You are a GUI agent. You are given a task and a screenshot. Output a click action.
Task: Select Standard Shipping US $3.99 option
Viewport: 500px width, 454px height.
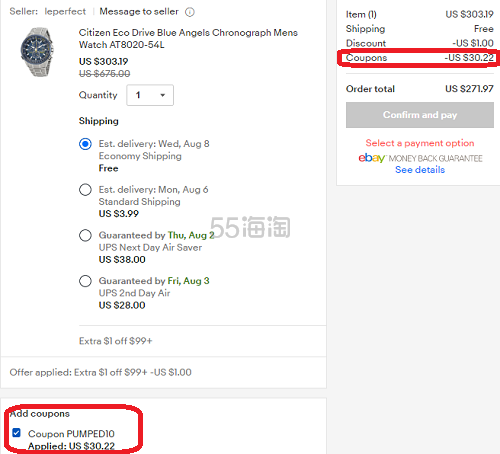pos(85,190)
